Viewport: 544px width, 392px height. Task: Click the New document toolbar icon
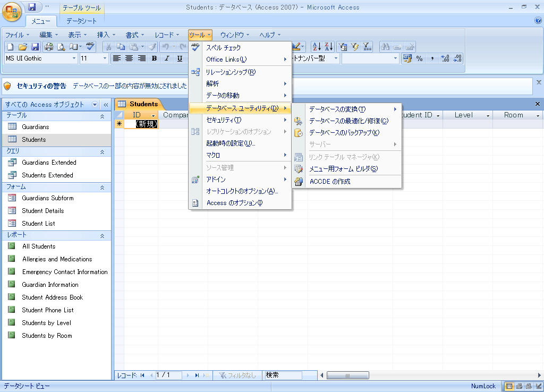point(11,47)
